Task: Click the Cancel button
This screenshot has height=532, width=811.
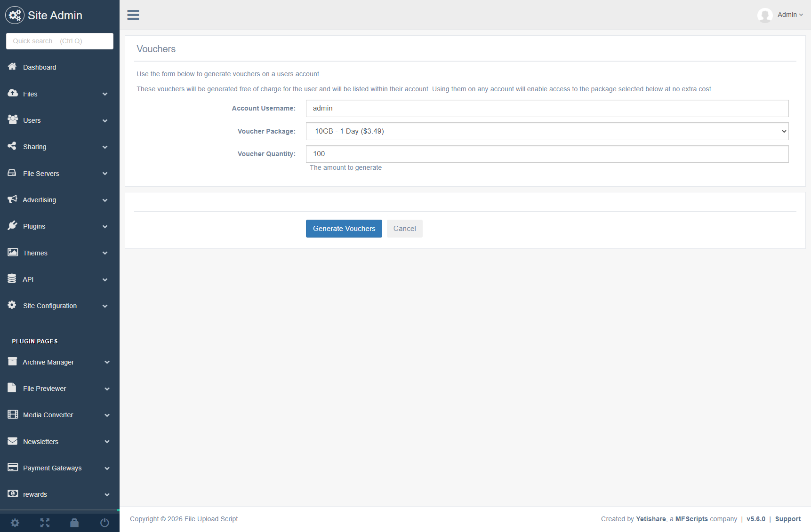Action: (x=404, y=229)
